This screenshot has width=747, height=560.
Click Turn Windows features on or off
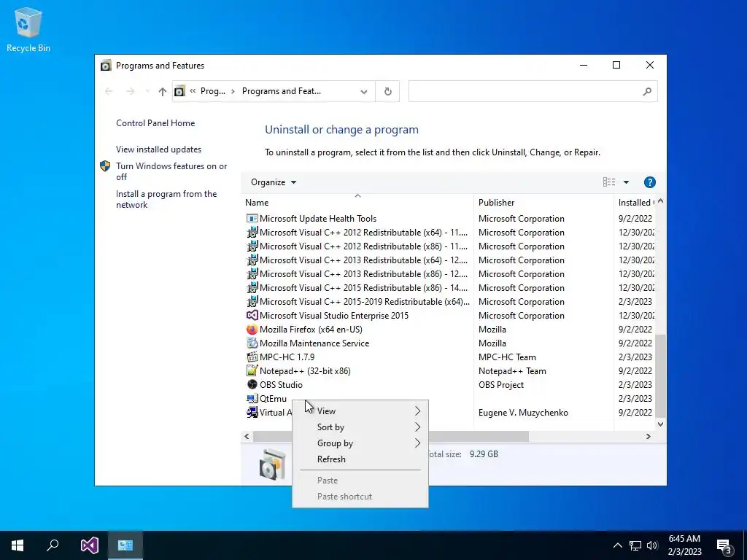tap(171, 171)
